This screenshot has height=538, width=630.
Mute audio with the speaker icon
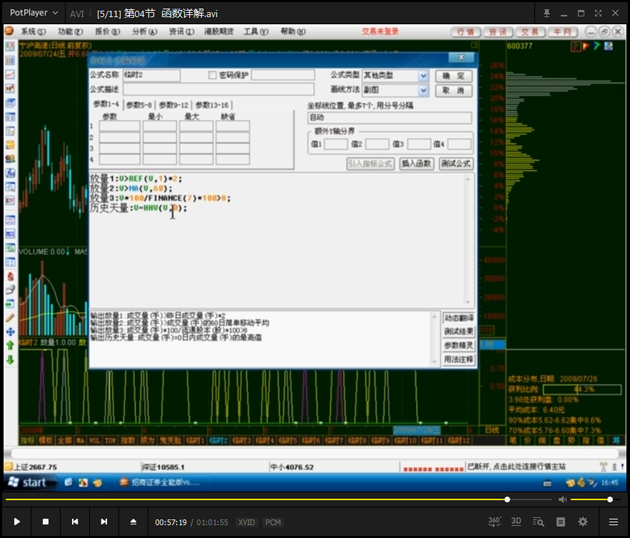[x=562, y=499]
